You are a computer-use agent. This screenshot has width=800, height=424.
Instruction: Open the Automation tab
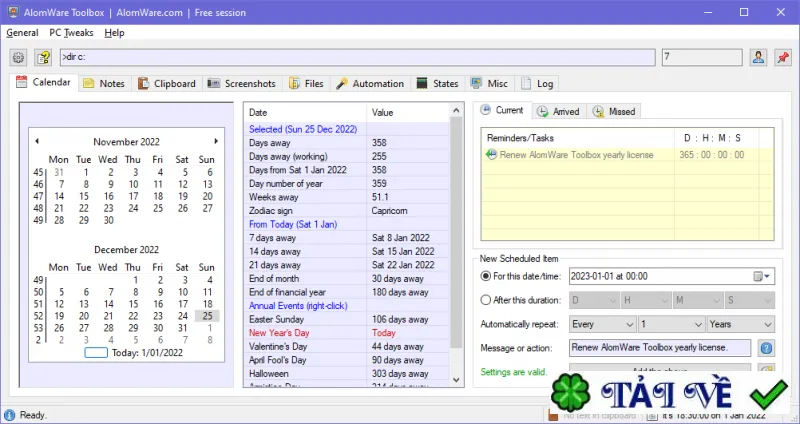coord(370,84)
